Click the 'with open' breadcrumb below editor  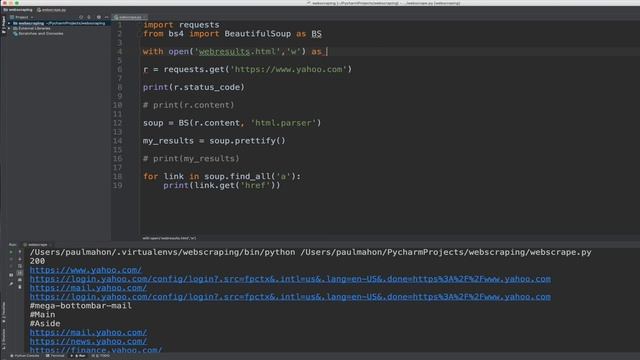[x=169, y=238]
